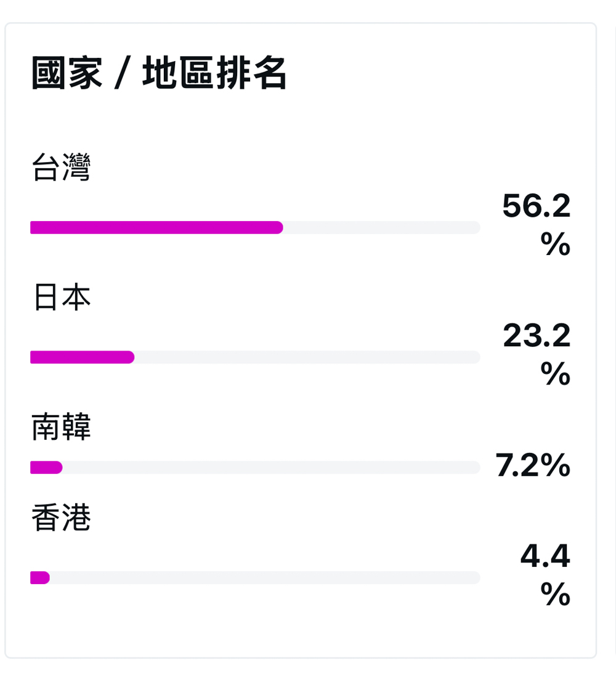The width and height of the screenshot is (616, 682).
Task: Click the 56.2 percentage value
Action: [x=536, y=206]
